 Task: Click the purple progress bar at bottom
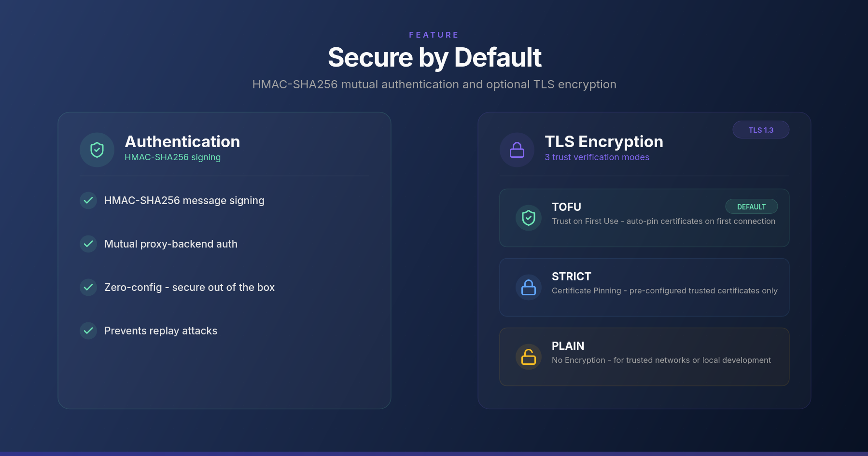434,454
